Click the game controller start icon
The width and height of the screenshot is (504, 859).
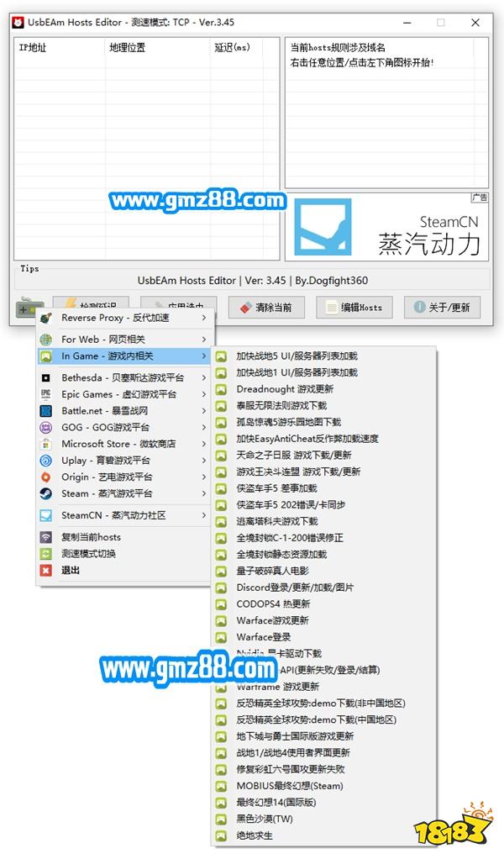tap(29, 308)
